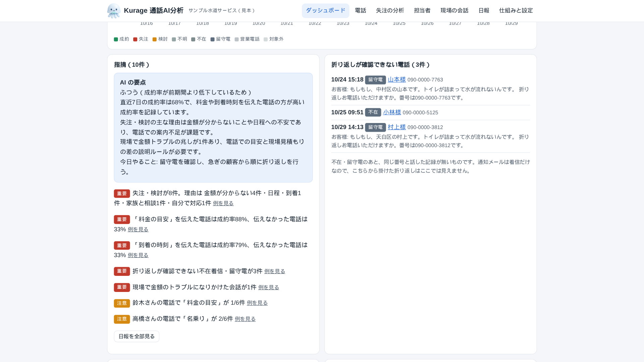The width and height of the screenshot is (644, 362).
Task: Open 例を見る for 鈴木さん 料金の目安
Action: coord(257,303)
